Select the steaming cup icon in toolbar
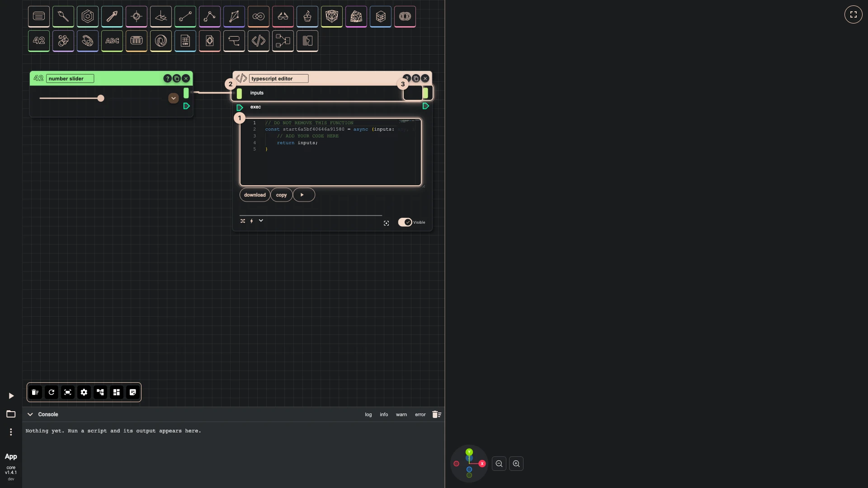Screen dimensions: 868x488 307,16
